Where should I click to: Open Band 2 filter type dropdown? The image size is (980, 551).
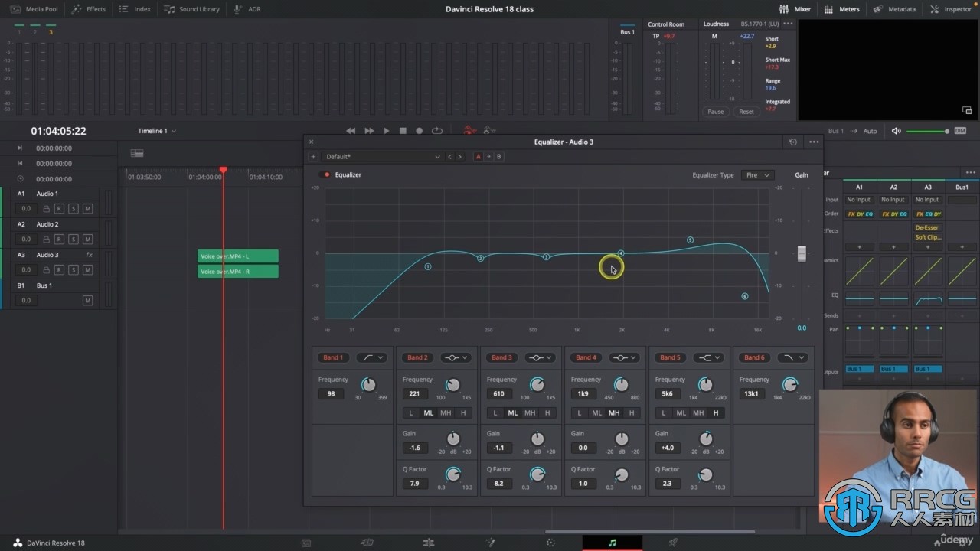[x=456, y=357]
